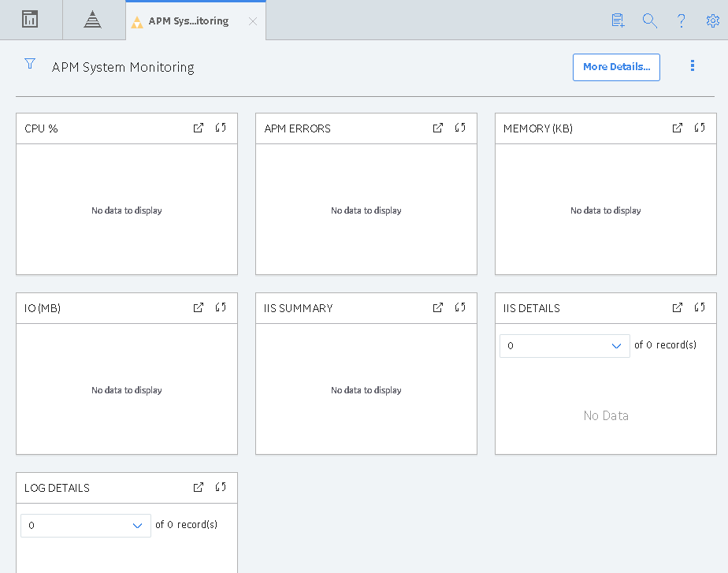The height and width of the screenshot is (573, 728).
Task: Switch to APM Sys...itoring tab
Action: pyautogui.click(x=188, y=21)
